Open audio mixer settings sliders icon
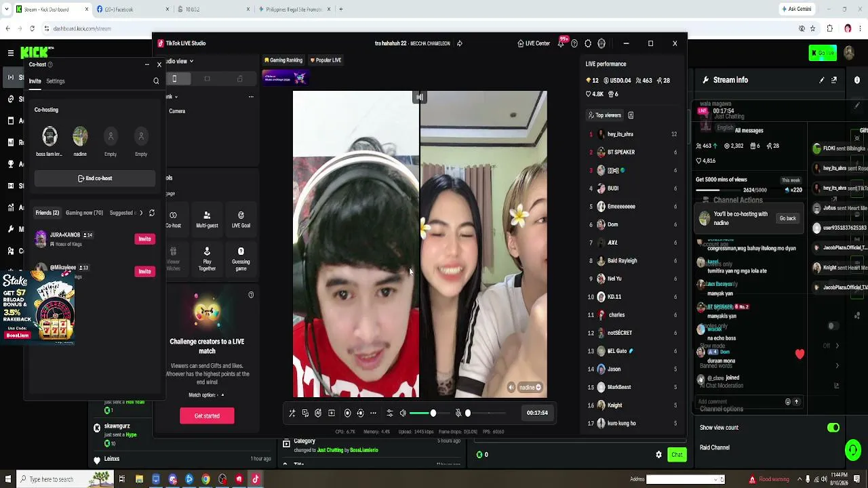868x488 pixels. [390, 413]
